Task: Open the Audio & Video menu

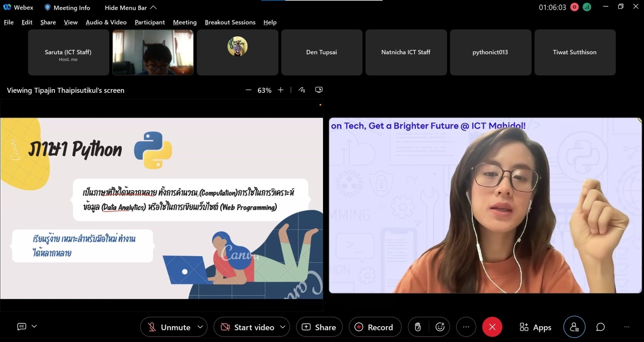Action: pos(106,22)
